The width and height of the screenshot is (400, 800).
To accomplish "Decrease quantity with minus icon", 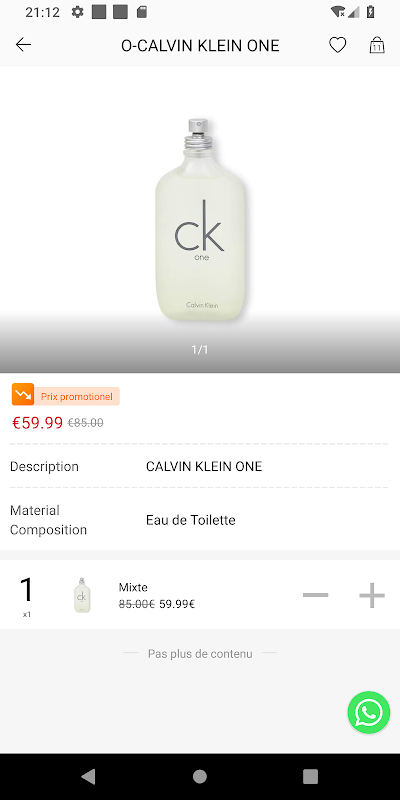I will click(315, 595).
